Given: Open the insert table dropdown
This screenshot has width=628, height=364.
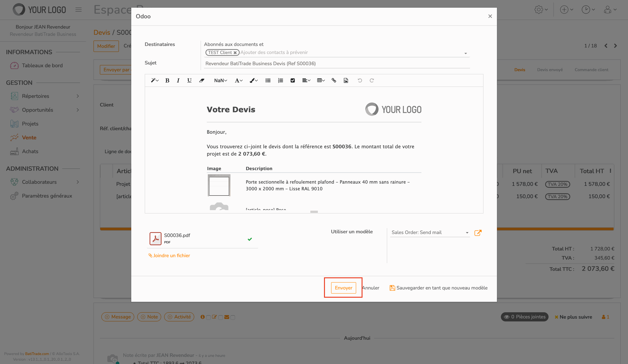Looking at the screenshot, I should [321, 80].
